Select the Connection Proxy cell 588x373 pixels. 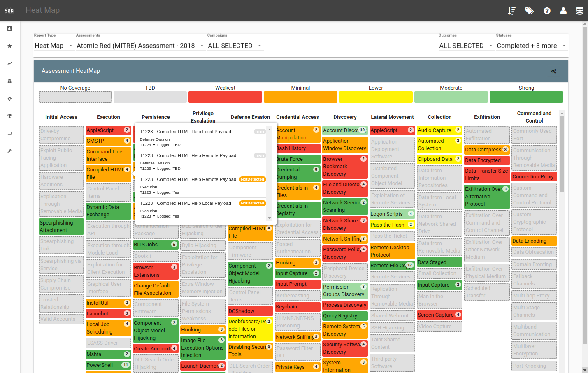click(x=534, y=177)
